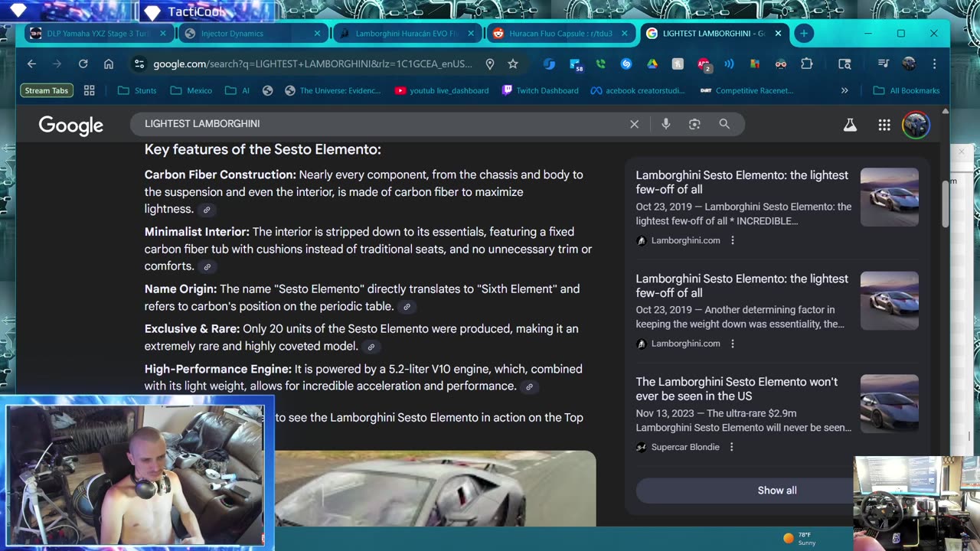The width and height of the screenshot is (980, 551).
Task: Close the LIGHTEST LAMBORGHINI tab
Action: click(x=778, y=34)
